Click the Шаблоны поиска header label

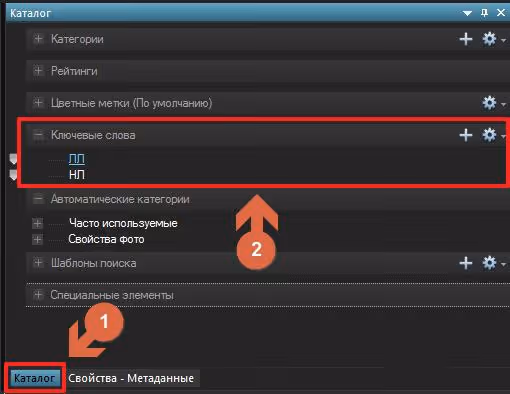93,263
